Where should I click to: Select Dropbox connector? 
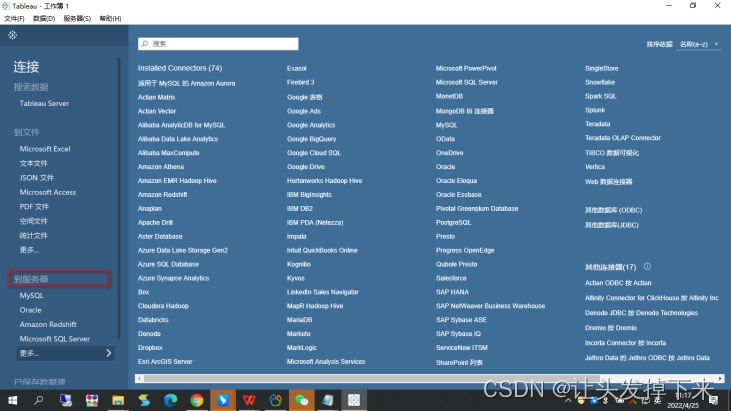[x=150, y=348]
